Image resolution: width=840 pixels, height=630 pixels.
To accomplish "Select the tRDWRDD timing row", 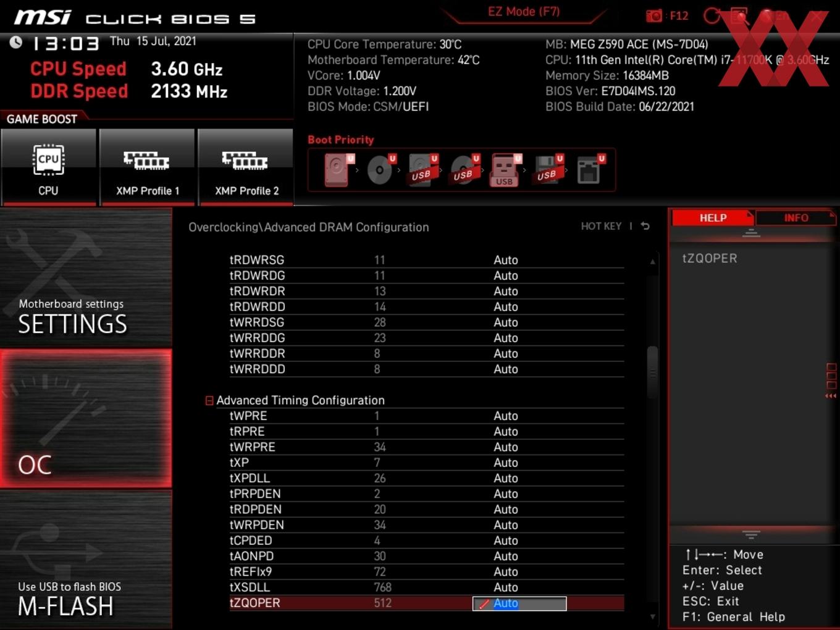I will click(x=427, y=307).
